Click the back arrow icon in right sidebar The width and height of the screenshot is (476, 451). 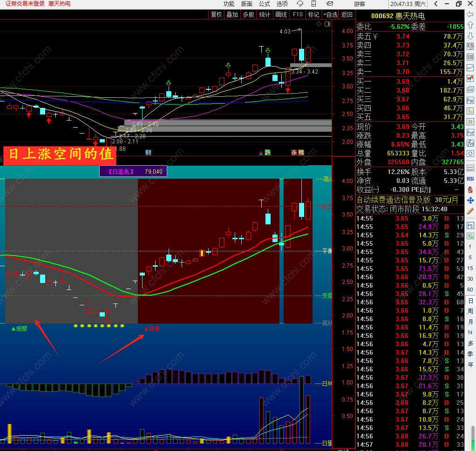[470, 14]
